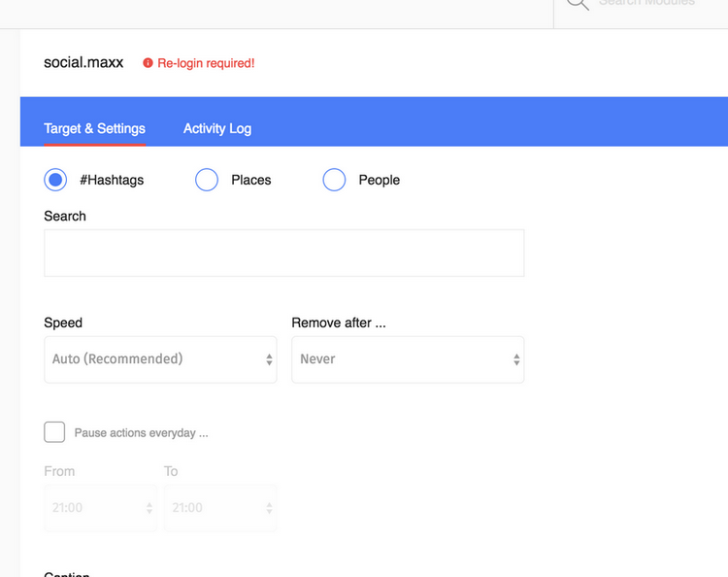The image size is (728, 577).
Task: Open the From time dropdown
Action: (x=101, y=508)
